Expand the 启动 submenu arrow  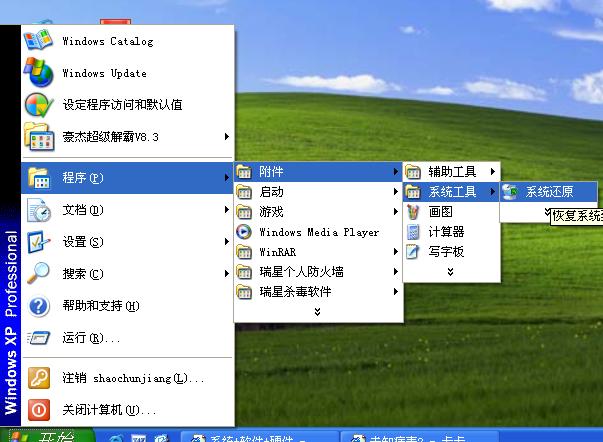(396, 192)
